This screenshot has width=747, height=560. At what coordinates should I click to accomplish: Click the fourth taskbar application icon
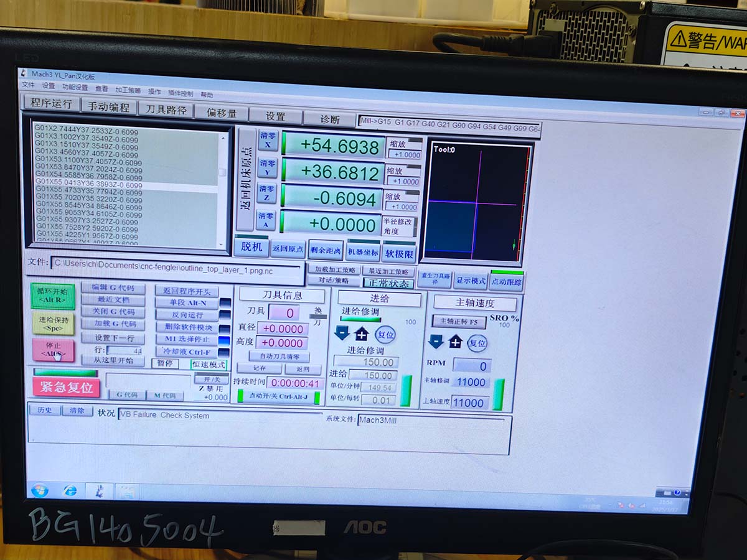(x=127, y=492)
